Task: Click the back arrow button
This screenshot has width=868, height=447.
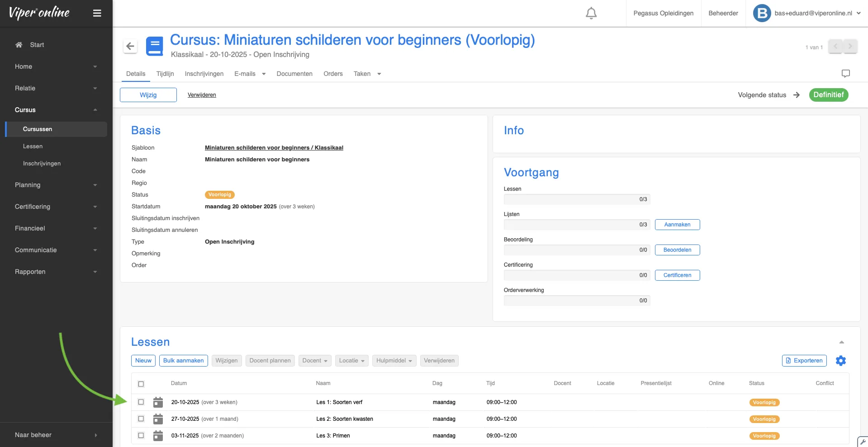Action: (130, 46)
